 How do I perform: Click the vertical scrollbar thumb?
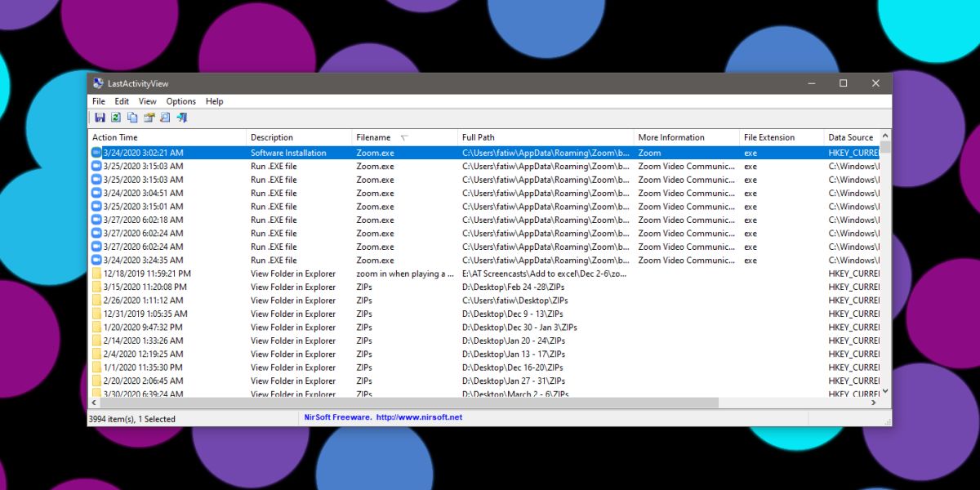coord(885,147)
